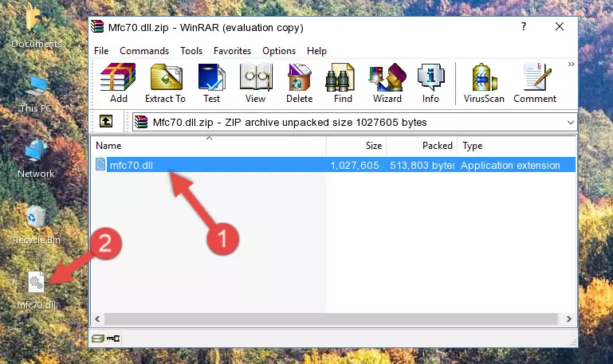Open the File menu
The height and width of the screenshot is (364, 613).
101,51
